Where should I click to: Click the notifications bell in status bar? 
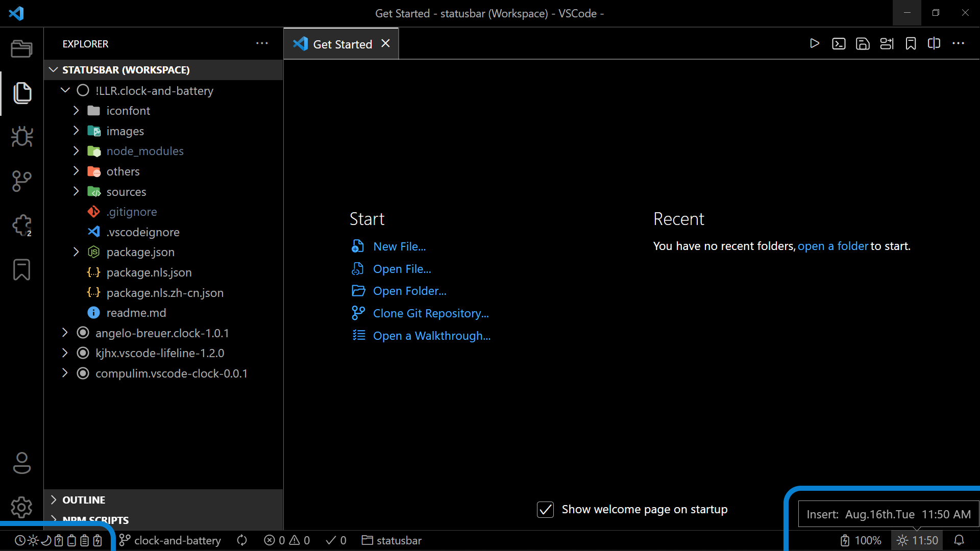tap(959, 540)
